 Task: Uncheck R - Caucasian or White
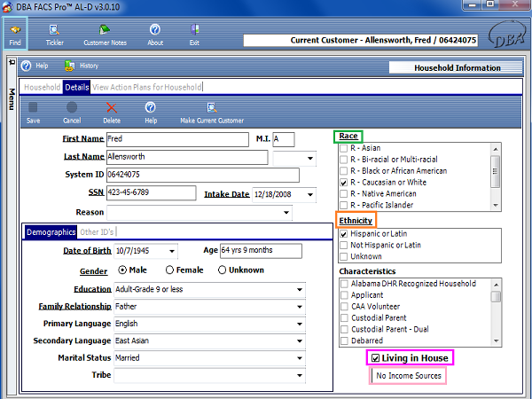[x=344, y=183]
